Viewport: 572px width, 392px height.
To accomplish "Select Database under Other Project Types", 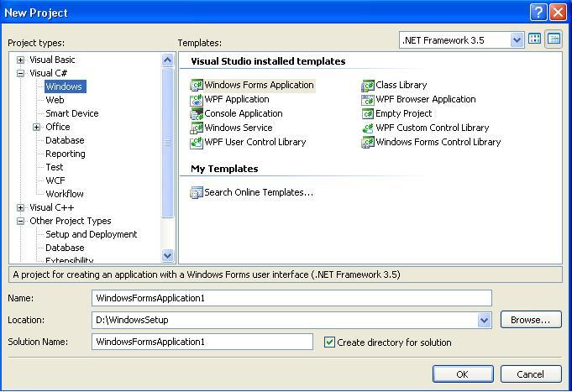I will (x=65, y=248).
